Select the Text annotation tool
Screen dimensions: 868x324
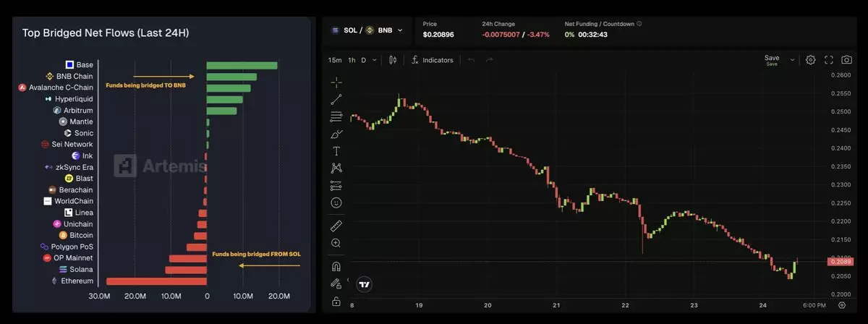tap(336, 151)
